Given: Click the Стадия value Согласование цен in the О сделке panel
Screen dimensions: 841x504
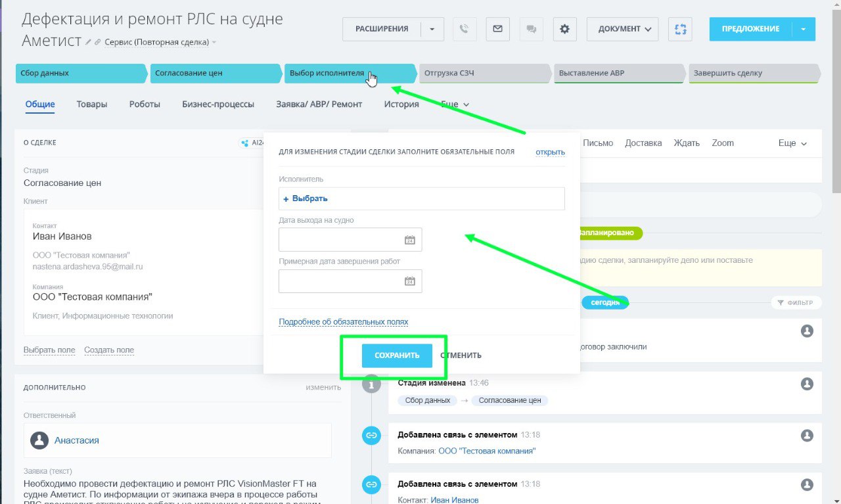Looking at the screenshot, I should (x=62, y=183).
